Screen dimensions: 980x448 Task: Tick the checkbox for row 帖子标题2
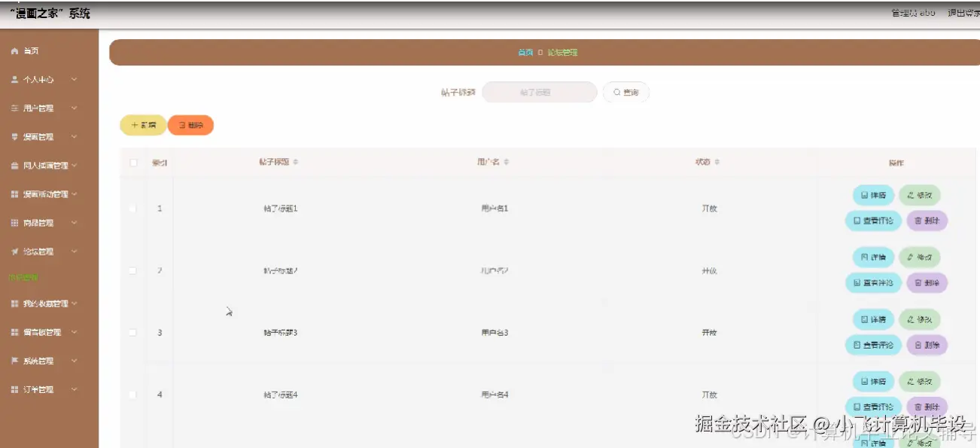(x=133, y=270)
